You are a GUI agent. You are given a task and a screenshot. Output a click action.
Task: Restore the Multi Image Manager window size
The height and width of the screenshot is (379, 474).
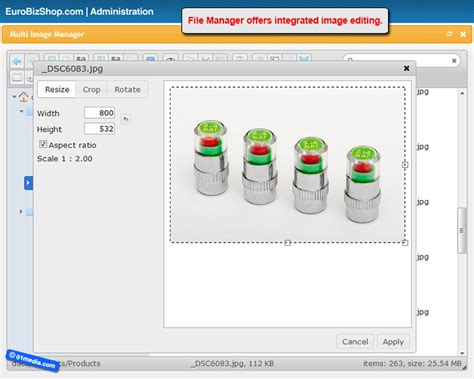pos(450,34)
